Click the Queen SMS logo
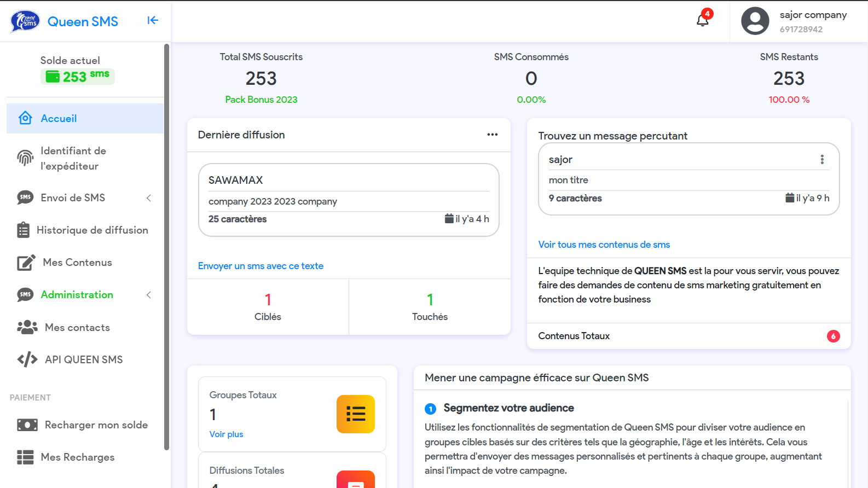The image size is (868, 488). tap(25, 21)
